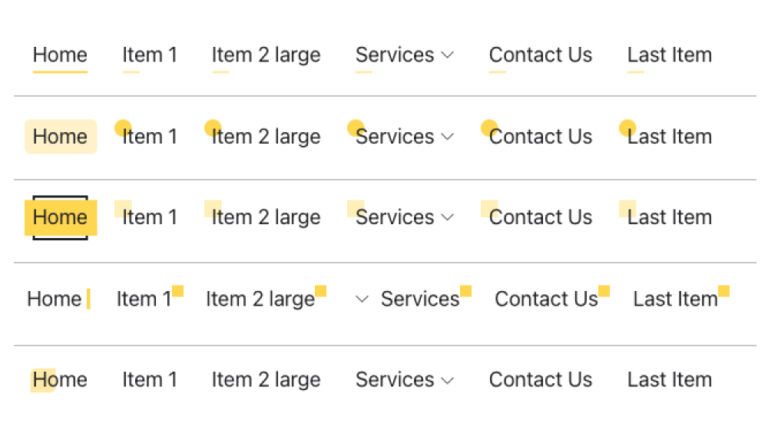Select Last Item in the first menu row
The width and height of the screenshot is (768, 430).
669,55
